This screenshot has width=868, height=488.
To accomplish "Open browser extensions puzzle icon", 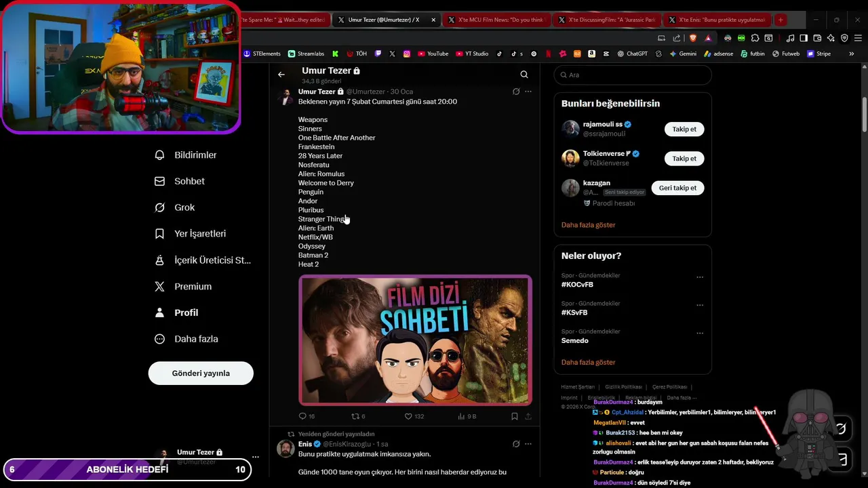I will [x=755, y=38].
